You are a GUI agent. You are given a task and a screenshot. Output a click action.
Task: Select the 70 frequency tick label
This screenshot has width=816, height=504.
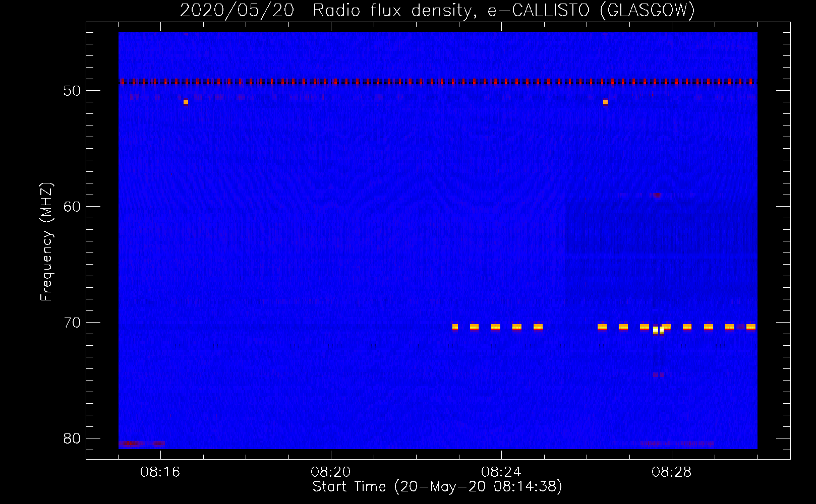point(72,323)
